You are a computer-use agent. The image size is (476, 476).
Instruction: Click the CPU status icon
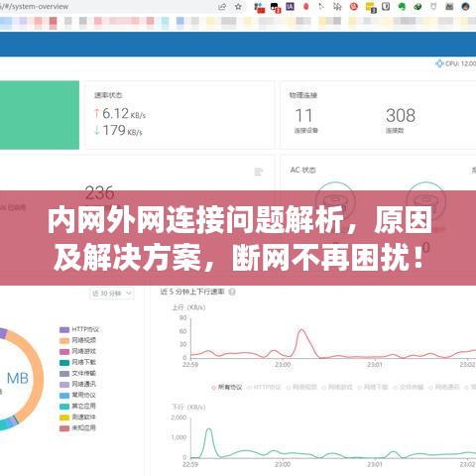coord(439,63)
